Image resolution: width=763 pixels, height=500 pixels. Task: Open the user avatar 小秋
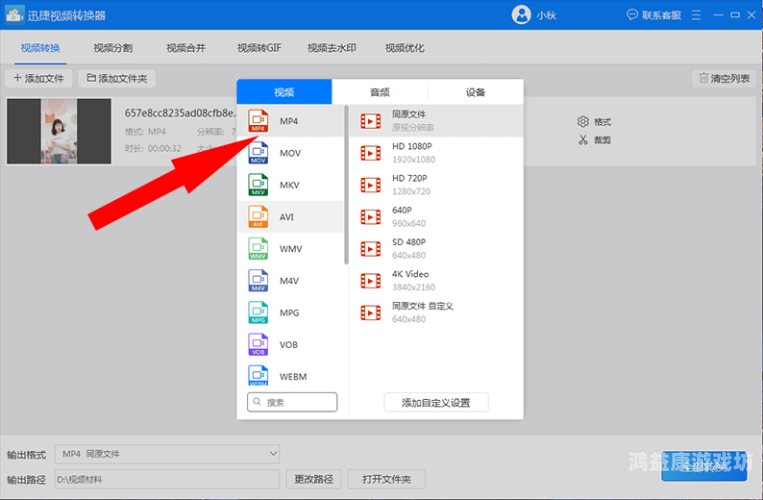(521, 15)
